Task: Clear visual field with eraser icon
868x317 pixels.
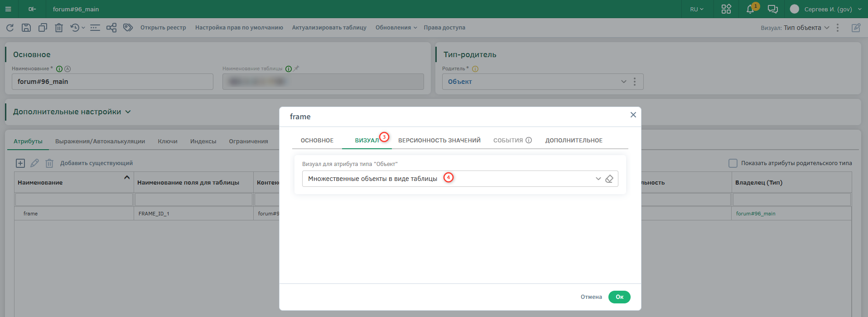Action: point(609,179)
